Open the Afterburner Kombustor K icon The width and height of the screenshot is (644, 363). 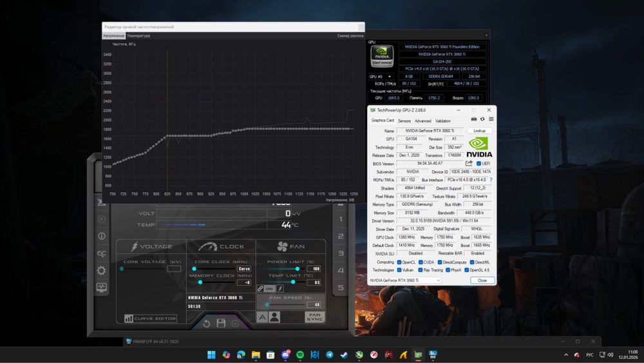(x=102, y=219)
